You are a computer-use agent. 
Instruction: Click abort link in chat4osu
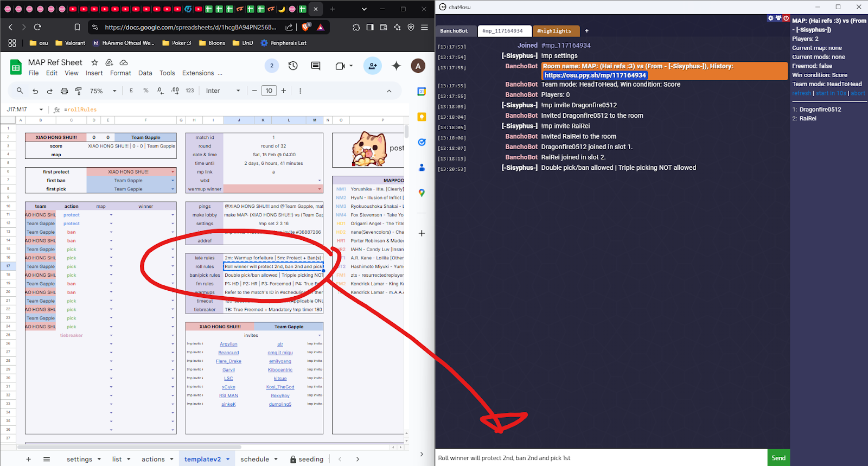point(858,93)
